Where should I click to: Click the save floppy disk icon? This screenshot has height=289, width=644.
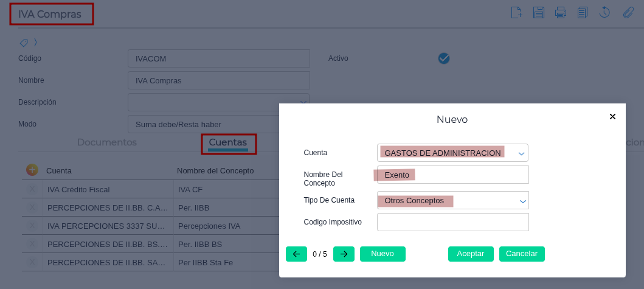(538, 12)
